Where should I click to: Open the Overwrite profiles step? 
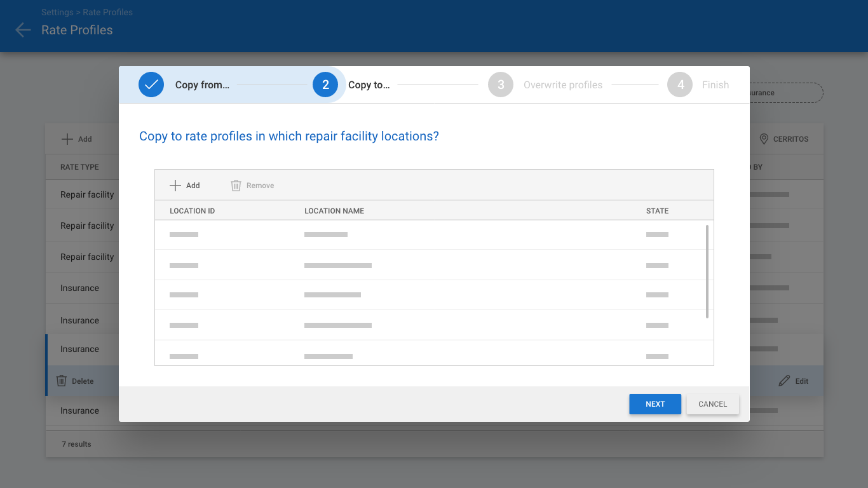[562, 85]
